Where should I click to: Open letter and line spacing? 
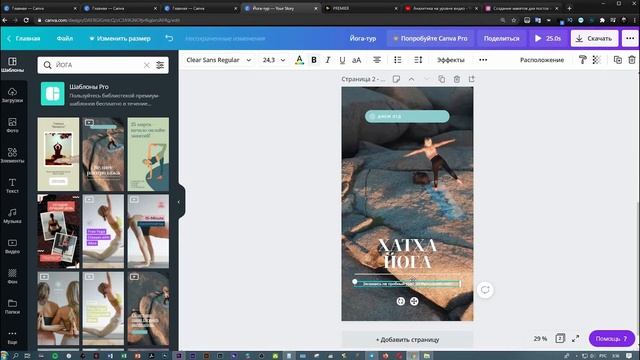click(418, 60)
